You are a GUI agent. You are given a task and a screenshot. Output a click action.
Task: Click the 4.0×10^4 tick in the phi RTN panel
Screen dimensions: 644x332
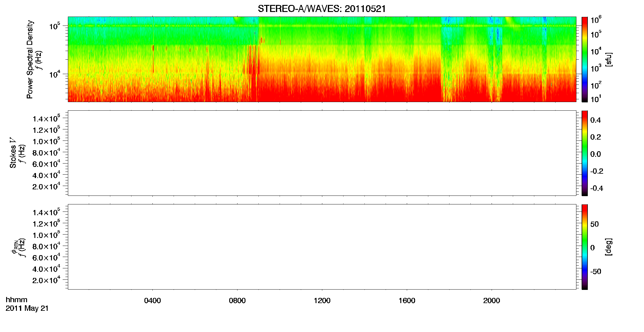pyautogui.click(x=46, y=268)
